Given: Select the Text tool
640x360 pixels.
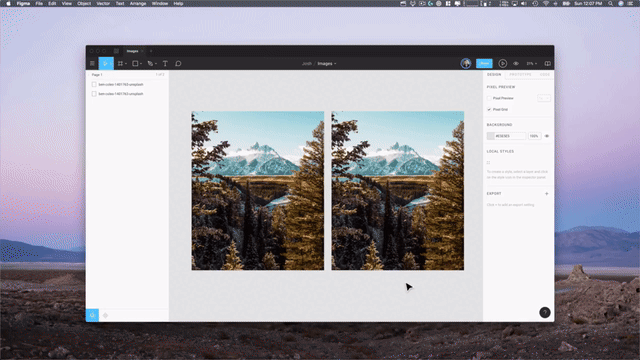Looking at the screenshot, I should (x=165, y=64).
